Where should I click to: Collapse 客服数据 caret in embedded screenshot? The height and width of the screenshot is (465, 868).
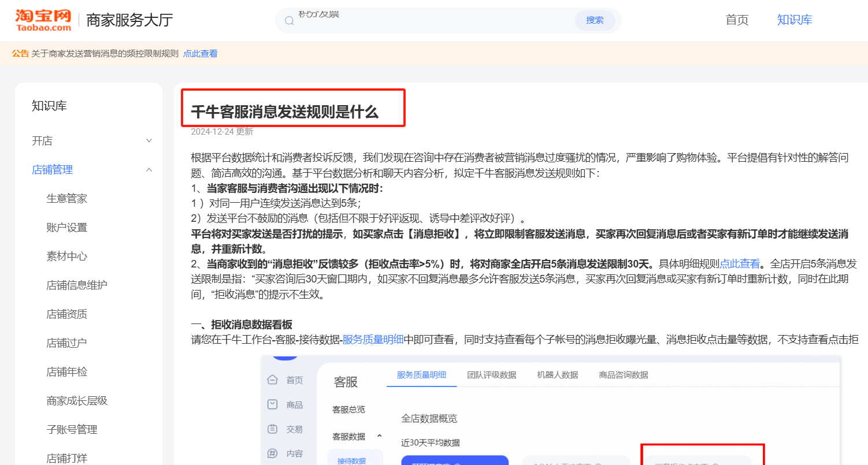(380, 436)
